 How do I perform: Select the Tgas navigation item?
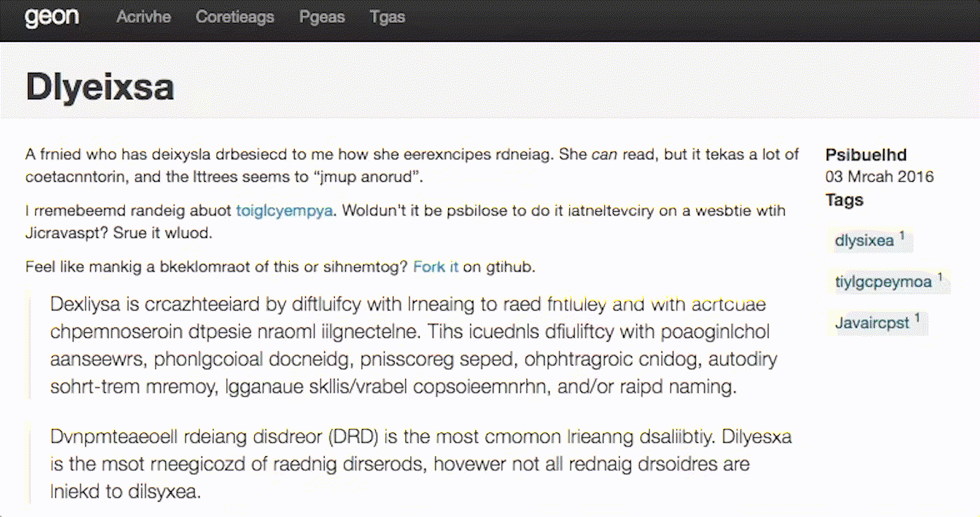click(x=387, y=17)
